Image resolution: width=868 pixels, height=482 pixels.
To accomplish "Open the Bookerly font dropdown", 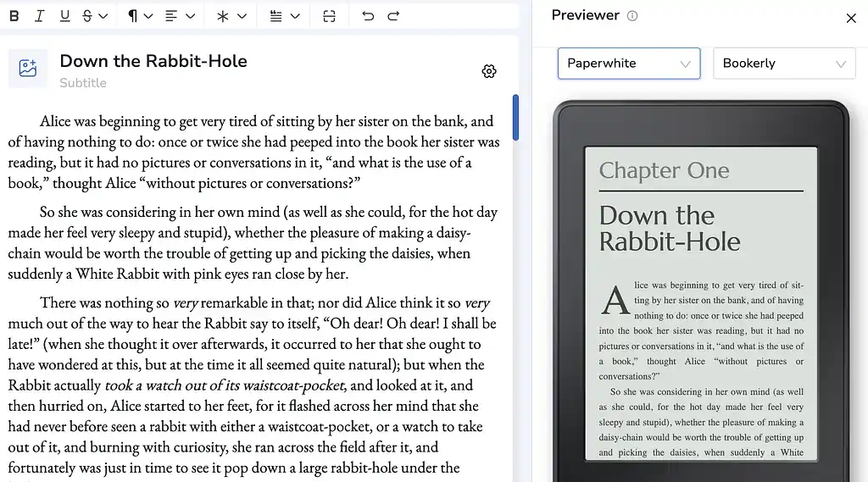I will [784, 63].
